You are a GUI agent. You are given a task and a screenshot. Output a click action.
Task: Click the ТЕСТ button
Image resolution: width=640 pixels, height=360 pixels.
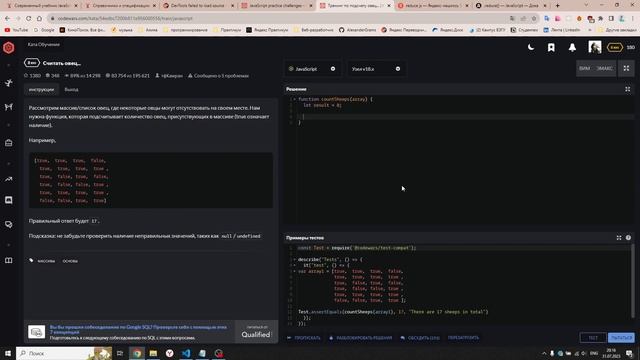point(593,338)
